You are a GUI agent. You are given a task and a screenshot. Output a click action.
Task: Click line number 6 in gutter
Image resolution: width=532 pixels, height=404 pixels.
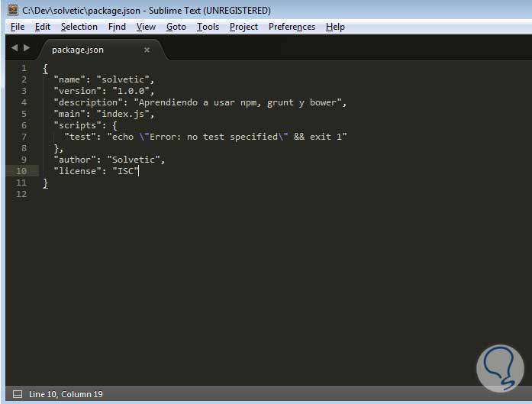tap(24, 125)
